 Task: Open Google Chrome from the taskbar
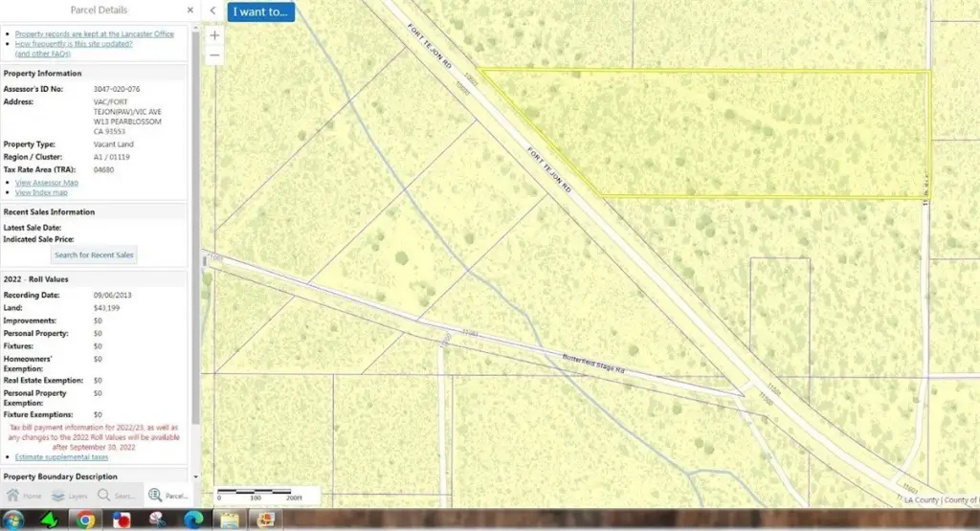[86, 520]
